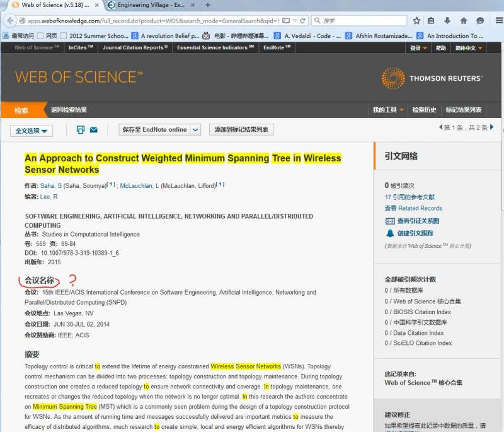The height and width of the screenshot is (432, 504).
Task: Reload the page with refresh icon
Action: [x=302, y=21]
